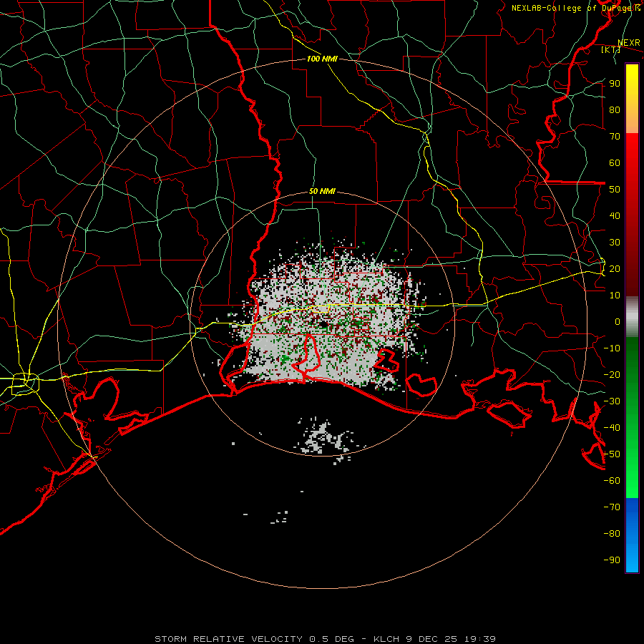This screenshot has height=644, width=644.
Task: Click the 50 value on the velocity scale
Action: 615,190
